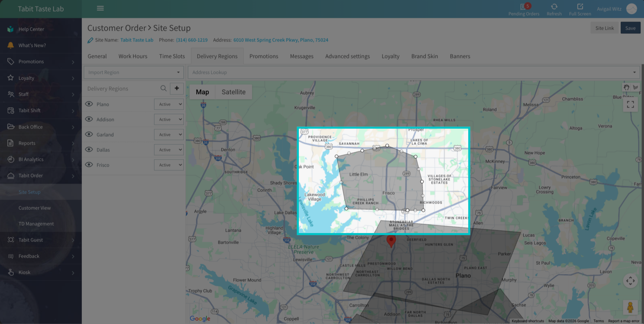Edit site details with pencil icon
This screenshot has height=324, width=644.
click(x=90, y=40)
